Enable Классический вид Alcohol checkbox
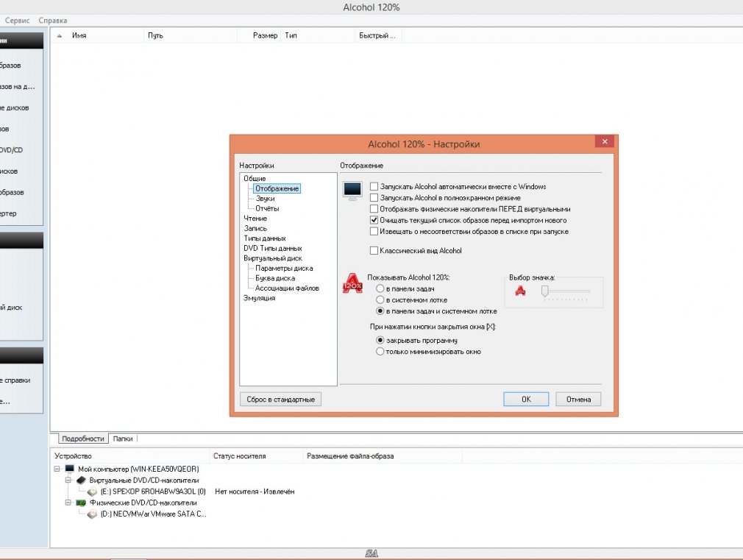 (374, 251)
